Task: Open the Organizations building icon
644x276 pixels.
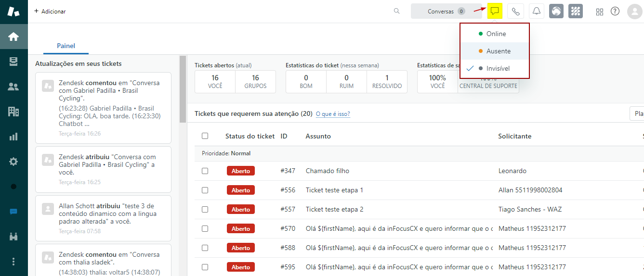Action: click(x=13, y=112)
